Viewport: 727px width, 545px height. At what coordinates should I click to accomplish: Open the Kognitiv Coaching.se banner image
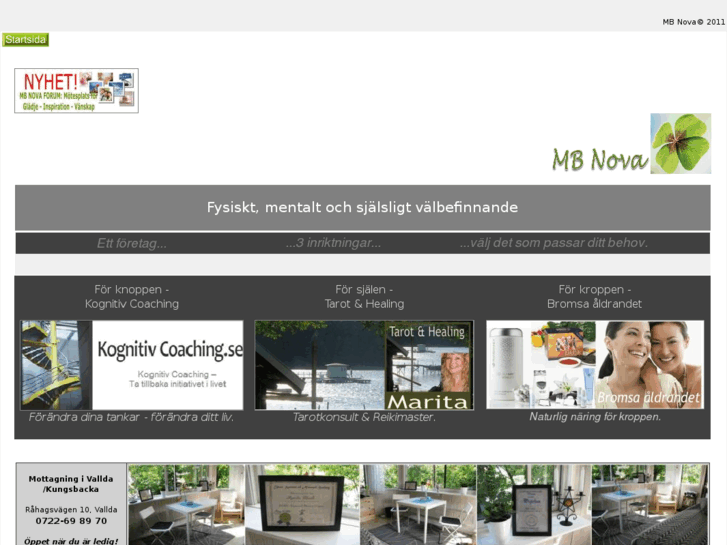pos(132,365)
